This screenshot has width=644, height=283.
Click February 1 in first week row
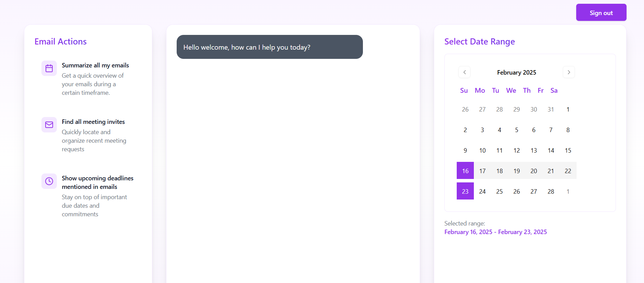click(x=568, y=110)
